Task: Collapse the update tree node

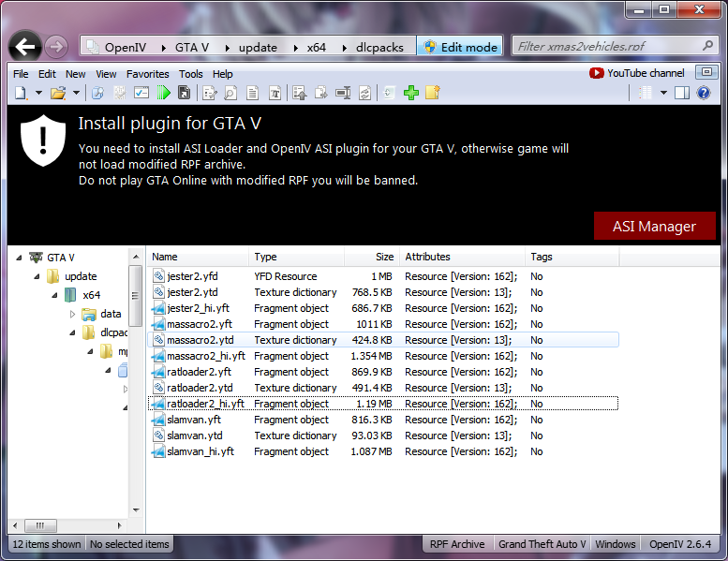Action: tap(37, 276)
